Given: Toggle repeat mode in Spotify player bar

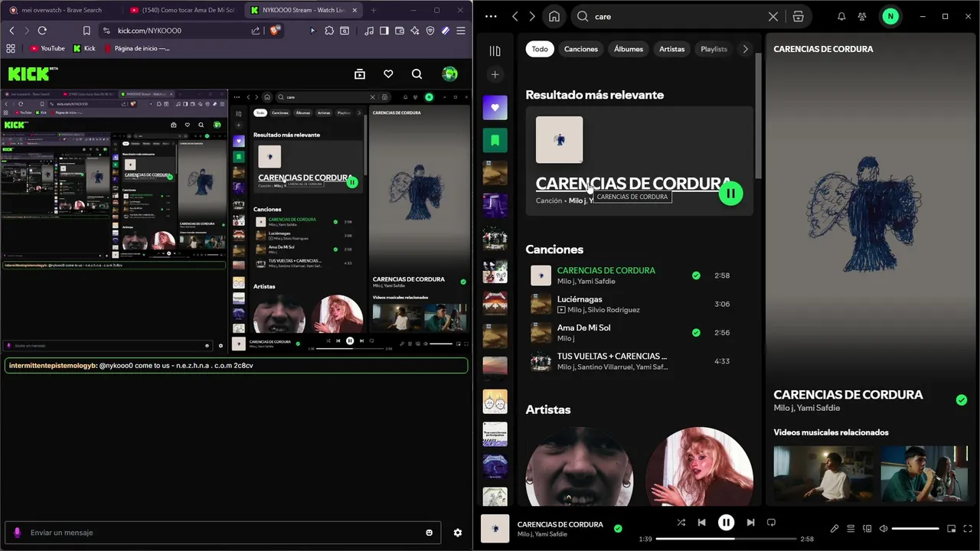Looking at the screenshot, I should click(x=771, y=523).
